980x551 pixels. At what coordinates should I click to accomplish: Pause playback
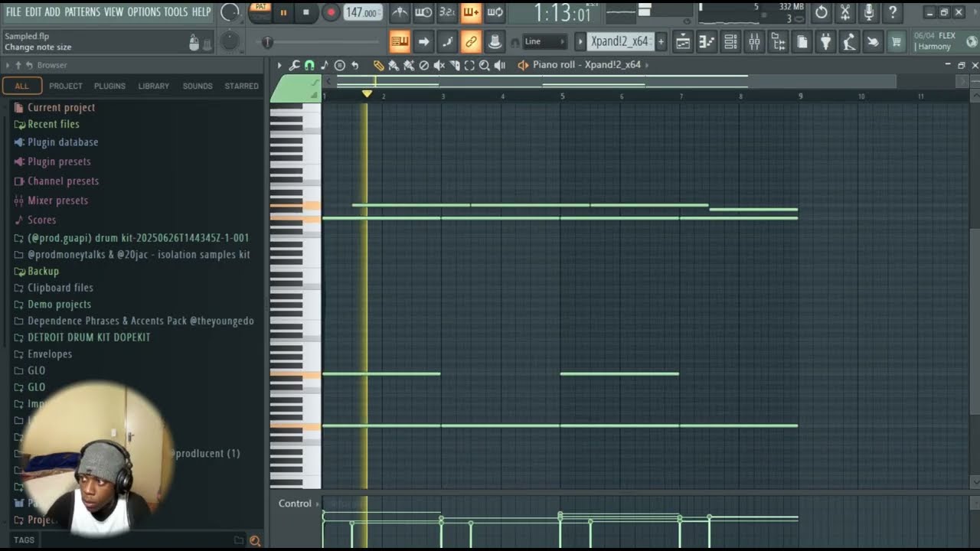(283, 12)
